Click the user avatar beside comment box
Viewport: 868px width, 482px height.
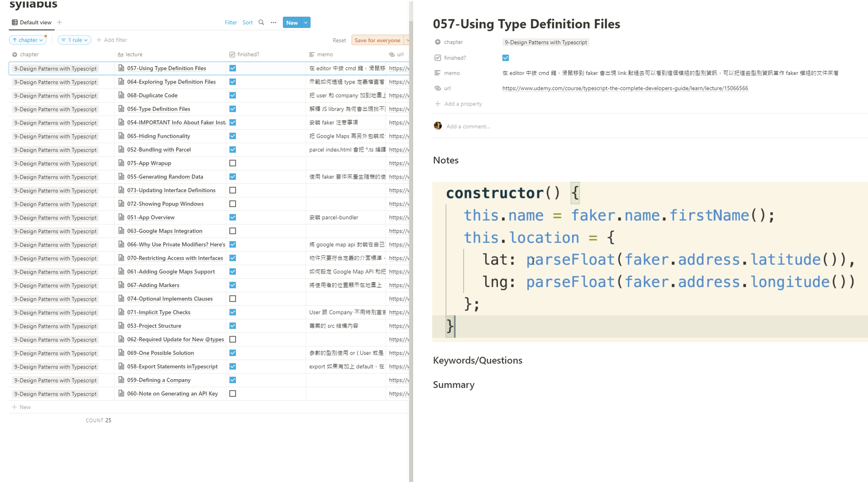(438, 126)
